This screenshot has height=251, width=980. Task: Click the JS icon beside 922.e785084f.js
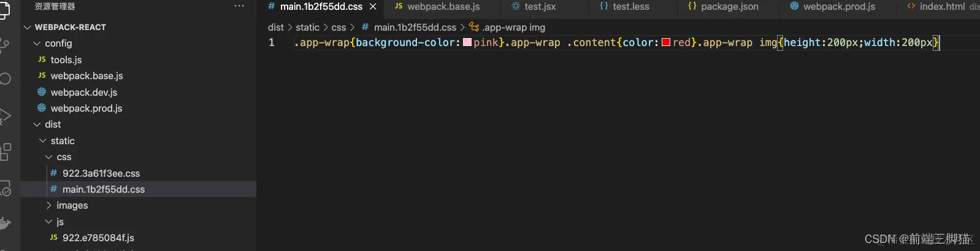53,237
